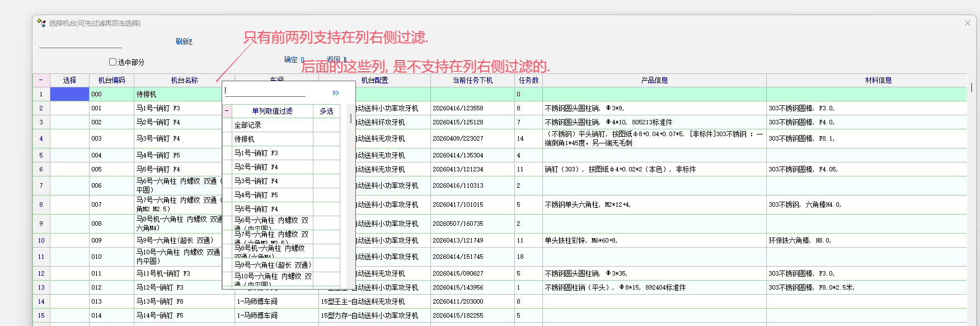Viewport: 980px width, 326px height.
Task: Click the double-arrow icon in filter popup
Action: pos(336,93)
